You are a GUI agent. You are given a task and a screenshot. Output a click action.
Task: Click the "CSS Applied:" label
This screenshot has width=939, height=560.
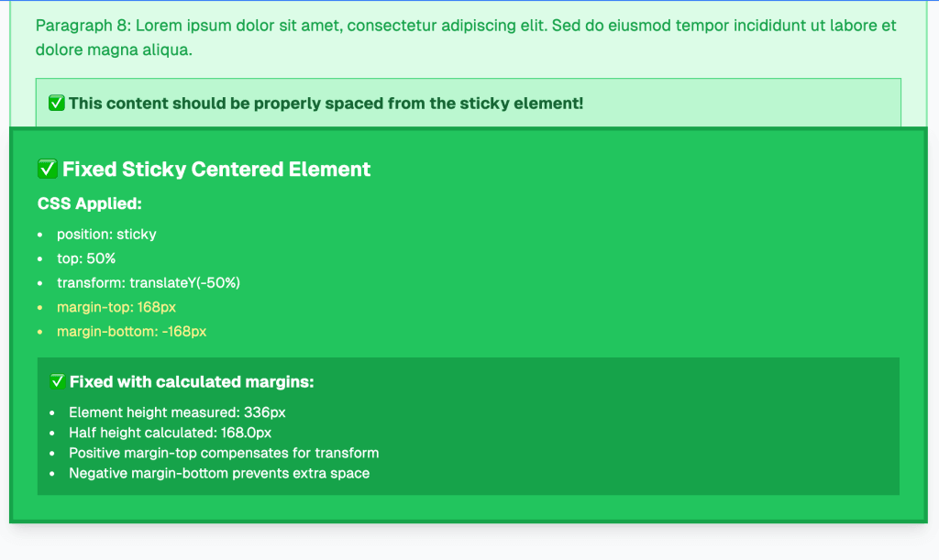[90, 203]
